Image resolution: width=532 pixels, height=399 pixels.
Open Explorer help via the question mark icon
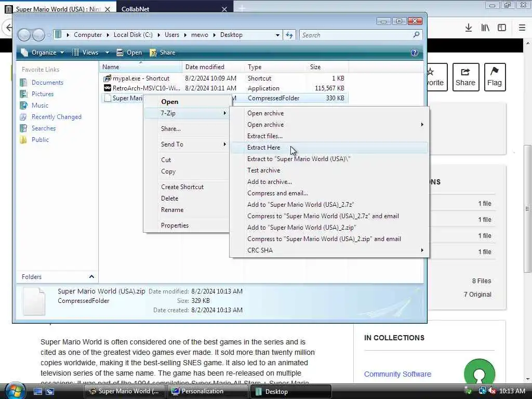414,52
